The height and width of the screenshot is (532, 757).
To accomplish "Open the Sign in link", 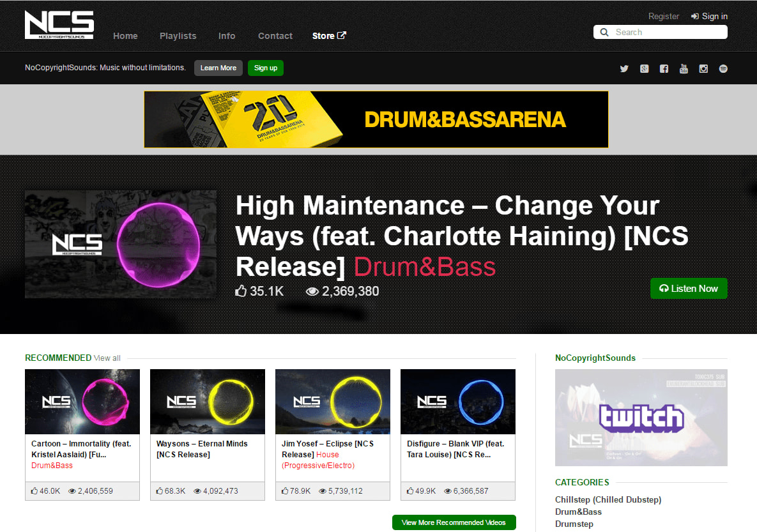I will pyautogui.click(x=709, y=17).
